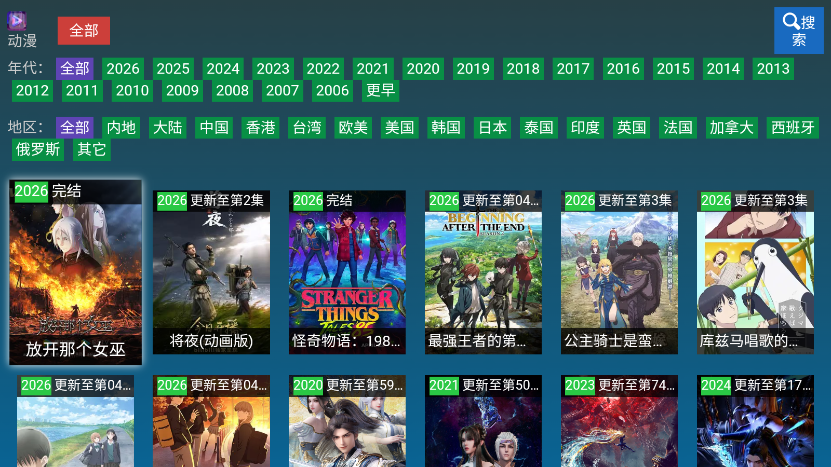Open the 库兹马唱歌 anime poster
This screenshot has height=467, width=831.
coord(755,272)
